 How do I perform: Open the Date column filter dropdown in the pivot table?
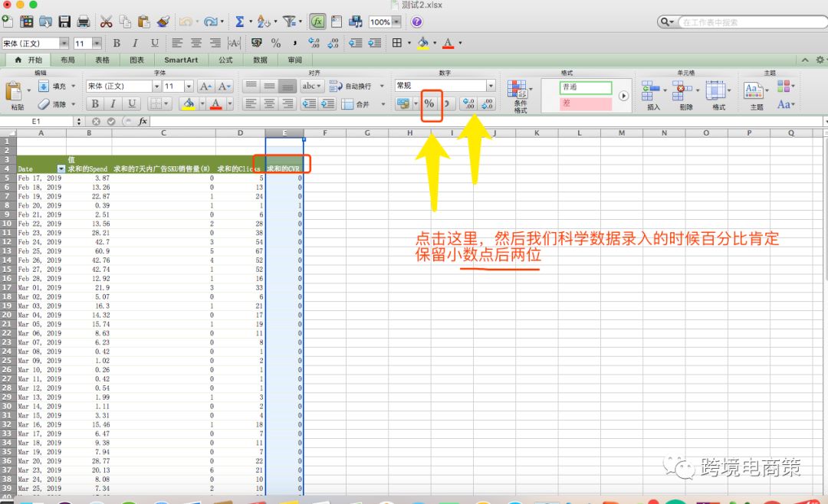click(x=61, y=169)
